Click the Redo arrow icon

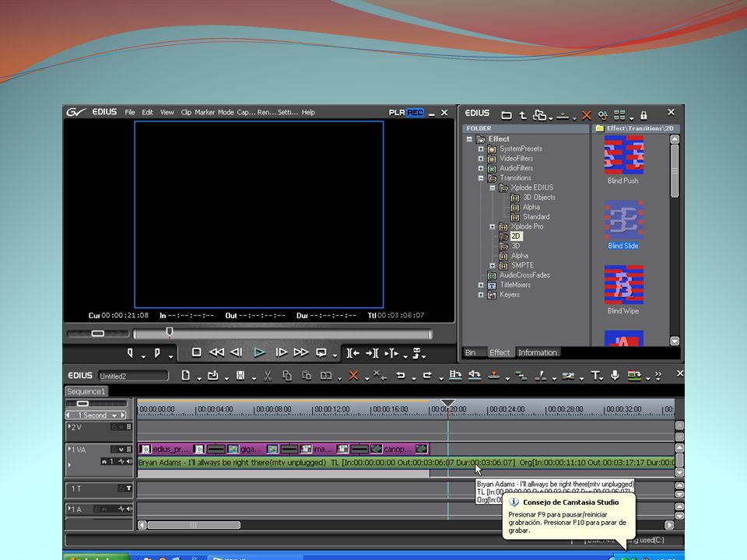click(x=427, y=376)
